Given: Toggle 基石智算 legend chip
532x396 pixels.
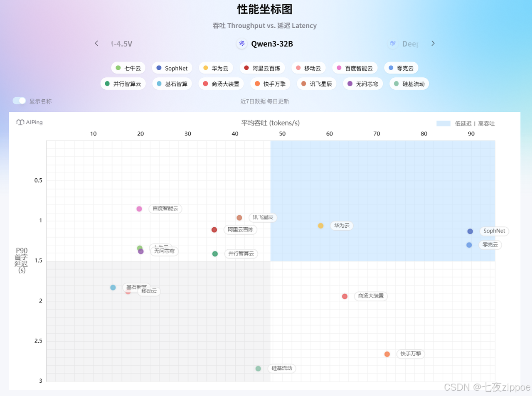Looking at the screenshot, I should pos(172,84).
